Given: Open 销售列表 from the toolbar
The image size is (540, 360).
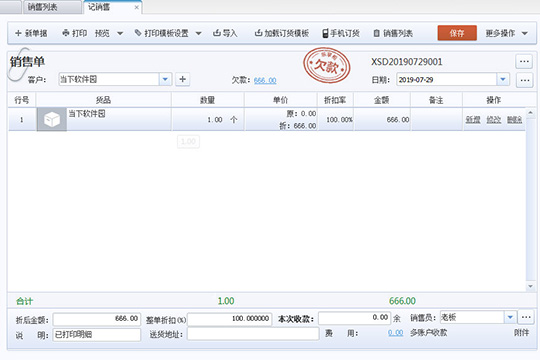Looking at the screenshot, I should (393, 33).
